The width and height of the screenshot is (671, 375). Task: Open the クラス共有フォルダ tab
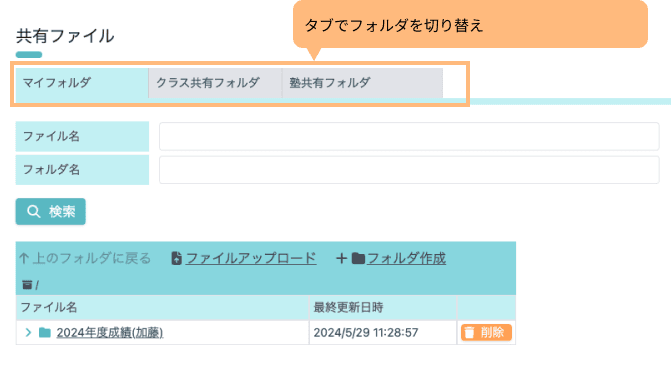[215, 83]
